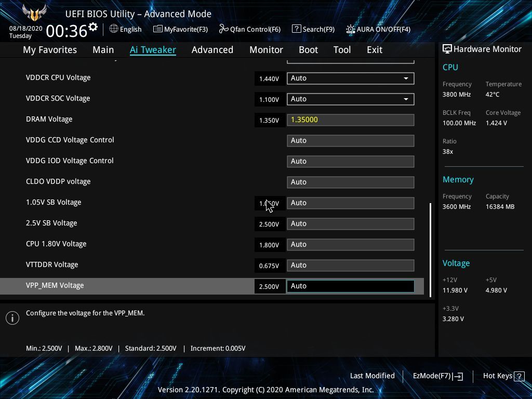Select the DRAM Voltage label
Screen dimensions: 532x399
(x=49, y=119)
